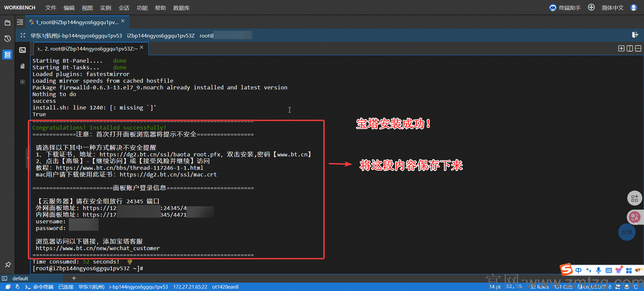The height and width of the screenshot is (291, 644).
Task: Toggle the pin icon in left sidebar
Action: 8,264
